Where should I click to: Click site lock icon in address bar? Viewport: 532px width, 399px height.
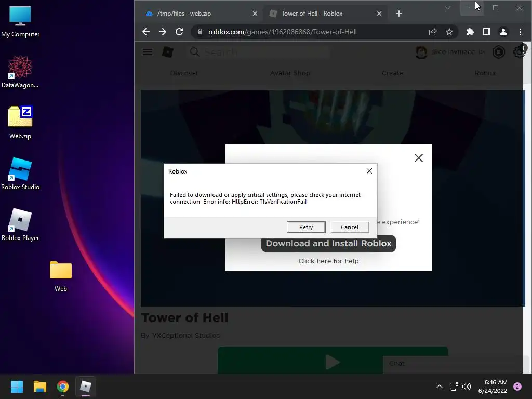[x=200, y=32]
